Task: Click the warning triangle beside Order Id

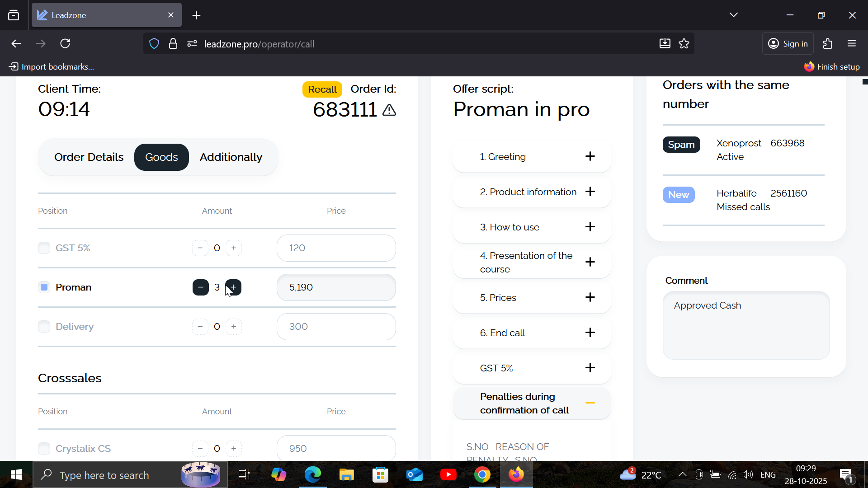Action: 389,110
